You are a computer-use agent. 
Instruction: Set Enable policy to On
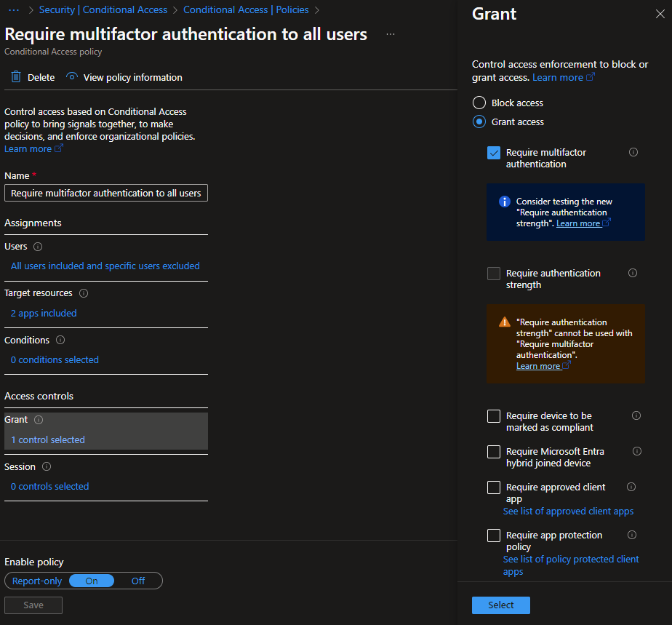(x=92, y=581)
